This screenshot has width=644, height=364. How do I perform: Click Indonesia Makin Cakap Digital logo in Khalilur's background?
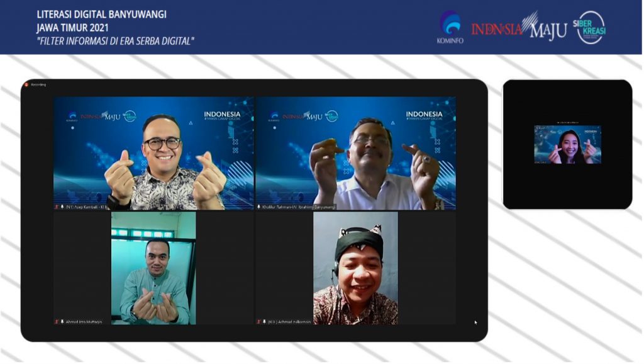(424, 115)
